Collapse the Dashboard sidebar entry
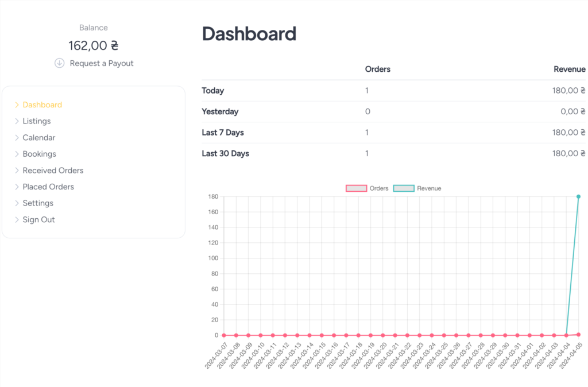This screenshot has height=387, width=588. tap(42, 105)
